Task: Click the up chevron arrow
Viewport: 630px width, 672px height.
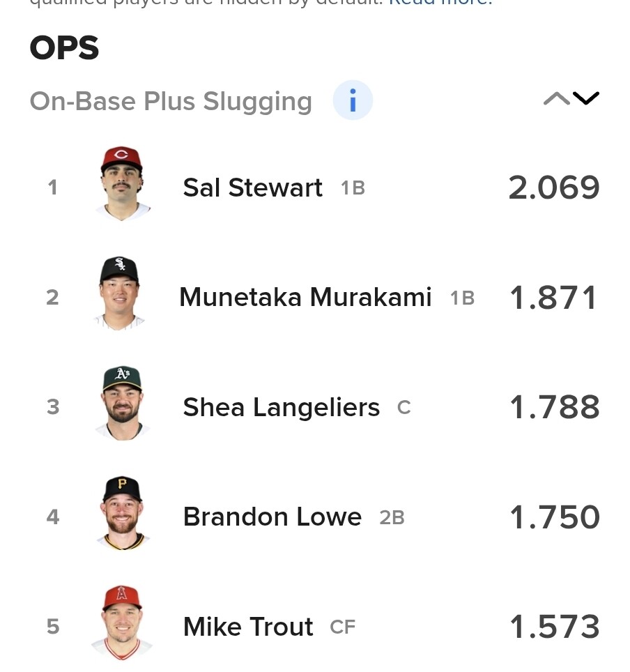Action: click(556, 98)
